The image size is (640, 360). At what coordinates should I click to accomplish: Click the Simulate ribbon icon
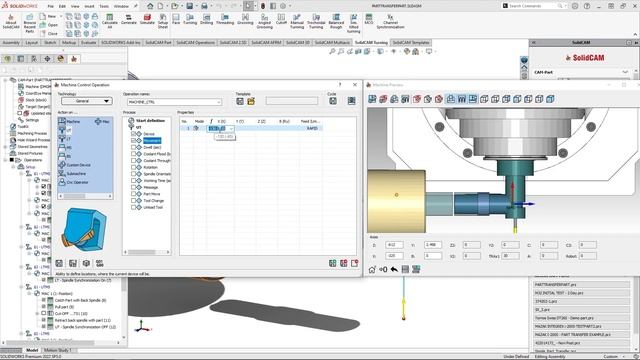pyautogui.click(x=147, y=19)
